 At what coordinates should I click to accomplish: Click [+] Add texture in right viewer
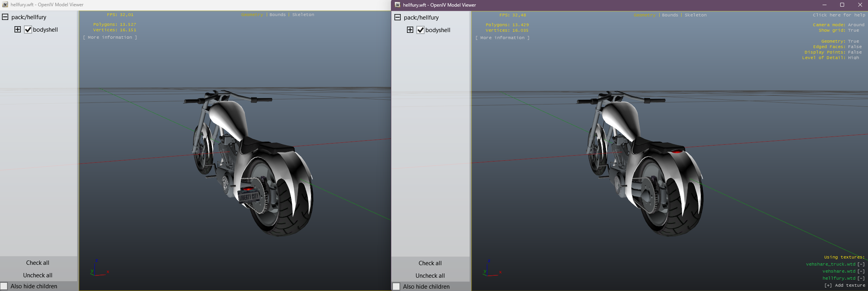pos(844,286)
